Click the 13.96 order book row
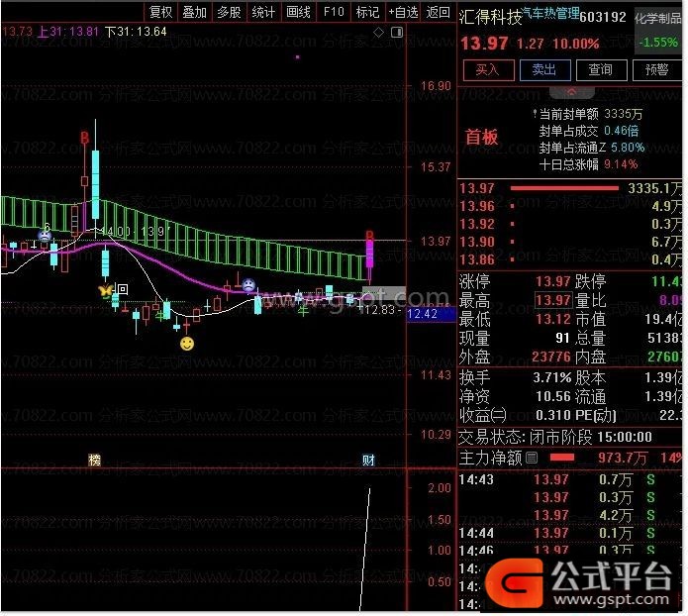This screenshot has width=688, height=616. point(569,206)
